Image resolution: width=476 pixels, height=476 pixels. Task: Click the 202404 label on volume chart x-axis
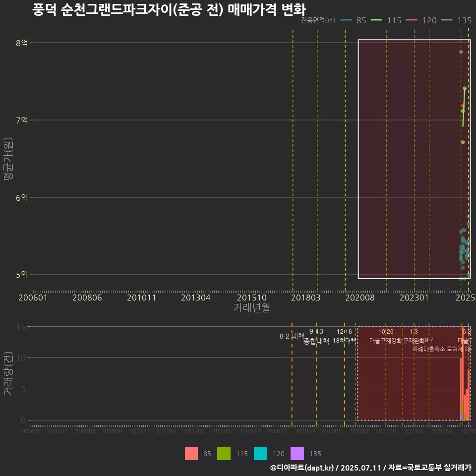point(442,431)
